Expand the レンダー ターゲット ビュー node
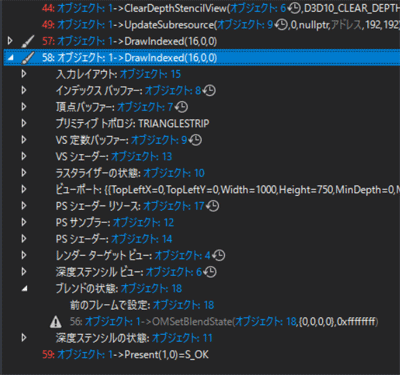Viewport: 400px width, 375px height. click(x=24, y=255)
